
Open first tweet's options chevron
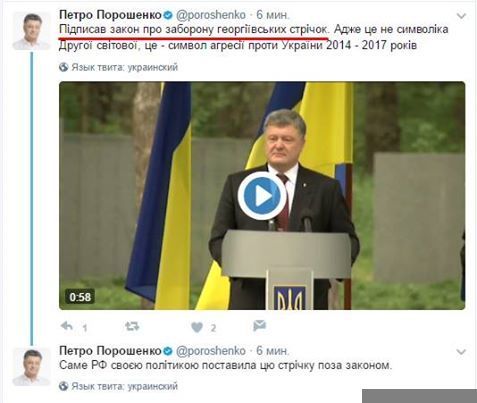[x=461, y=16]
